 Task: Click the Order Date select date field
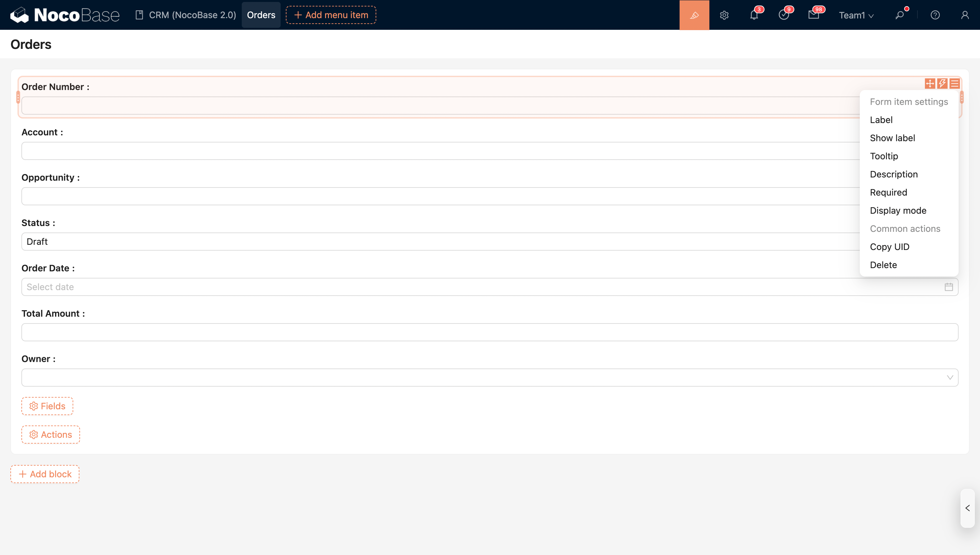tap(489, 287)
